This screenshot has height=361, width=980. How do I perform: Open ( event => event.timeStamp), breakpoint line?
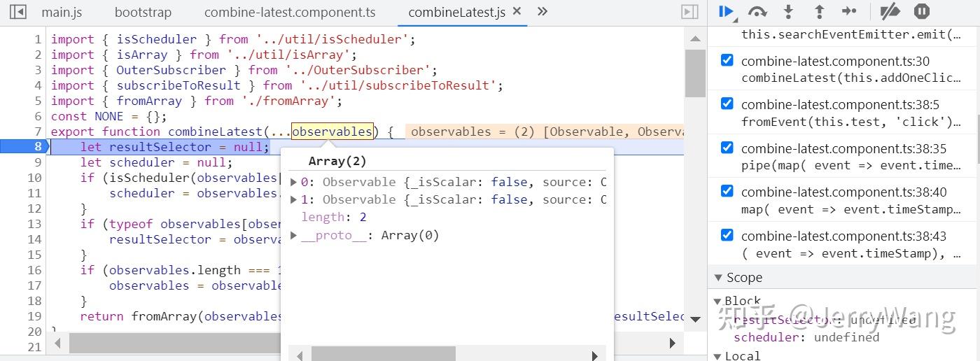pyautogui.click(x=850, y=253)
